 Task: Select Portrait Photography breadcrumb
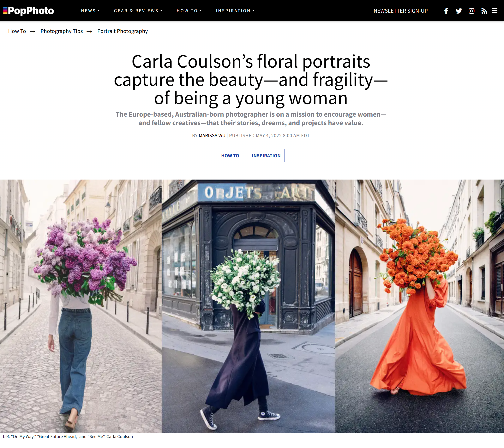[x=123, y=31]
